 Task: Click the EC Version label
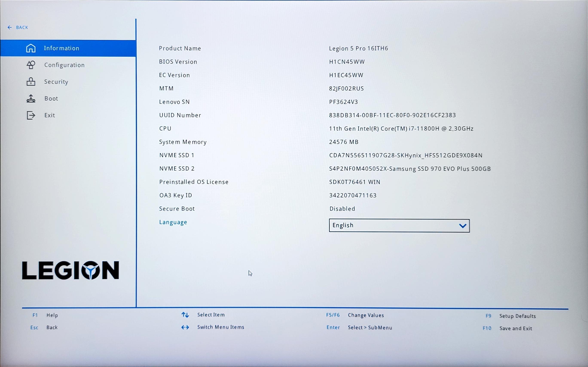point(174,75)
